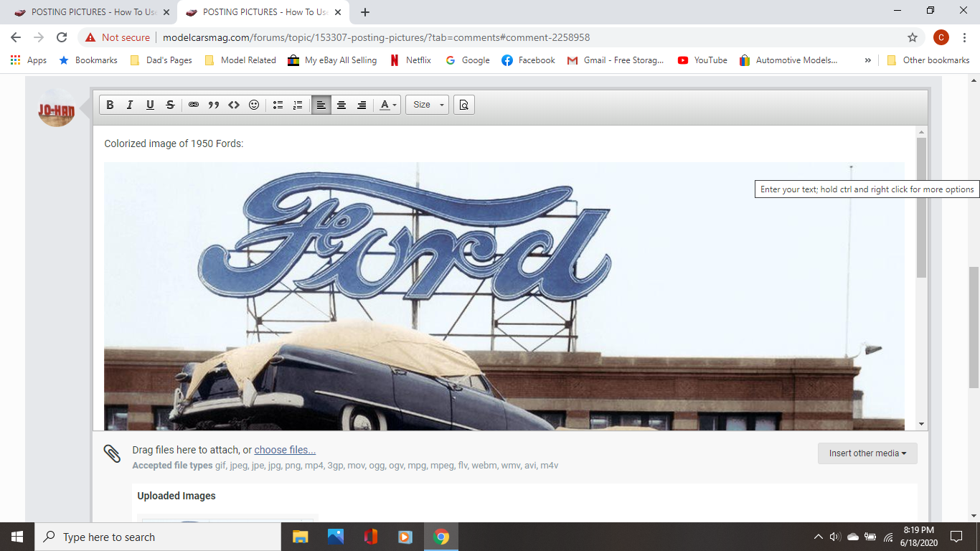Align text to the left
The height and width of the screenshot is (551, 980).
[321, 105]
